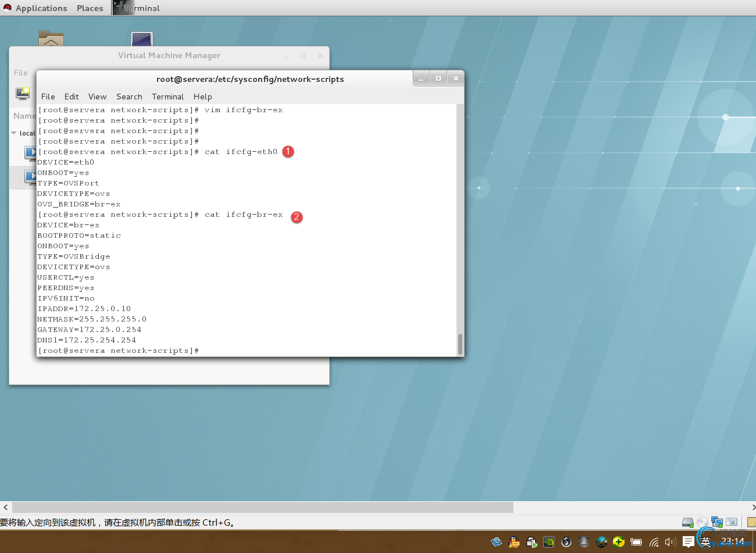Select the Terminal item in the top panel
The height and width of the screenshot is (553, 756).
pyautogui.click(x=137, y=8)
